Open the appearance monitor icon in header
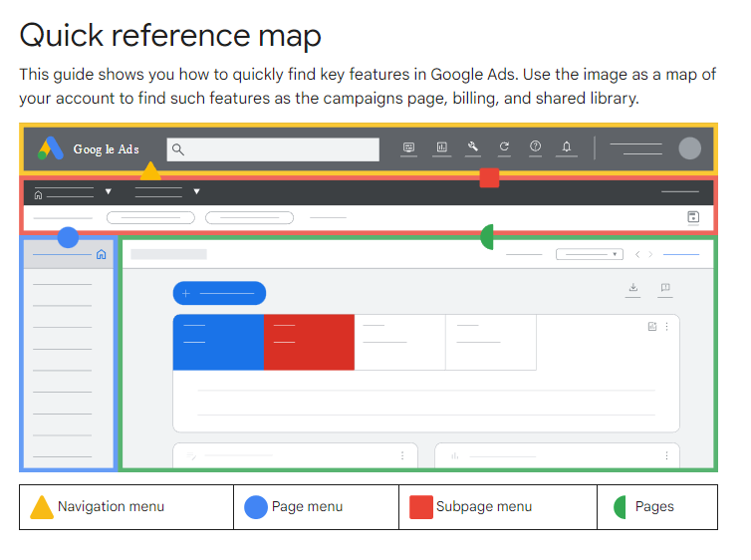751x560 pixels. (408, 147)
